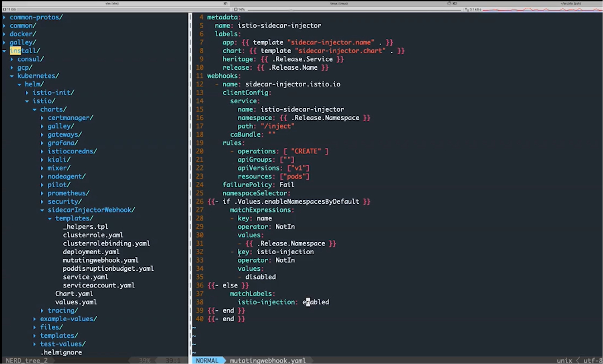Click the NORMAL mode indicator in statusline
Viewport: 603px width, 364px height.
pos(207,360)
